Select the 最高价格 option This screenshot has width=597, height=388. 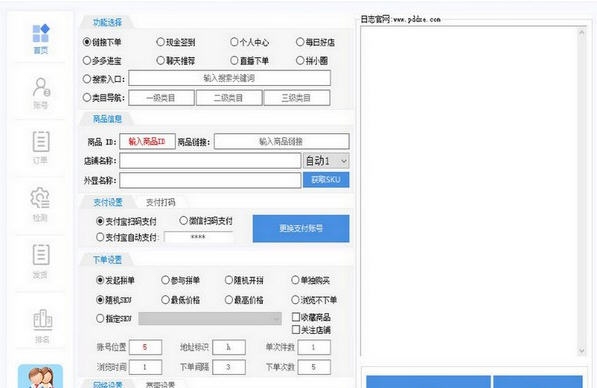click(244, 300)
